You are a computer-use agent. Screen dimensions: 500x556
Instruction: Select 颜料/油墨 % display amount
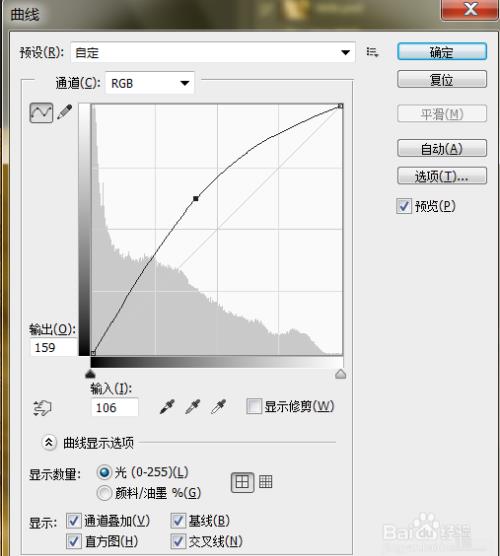104,493
